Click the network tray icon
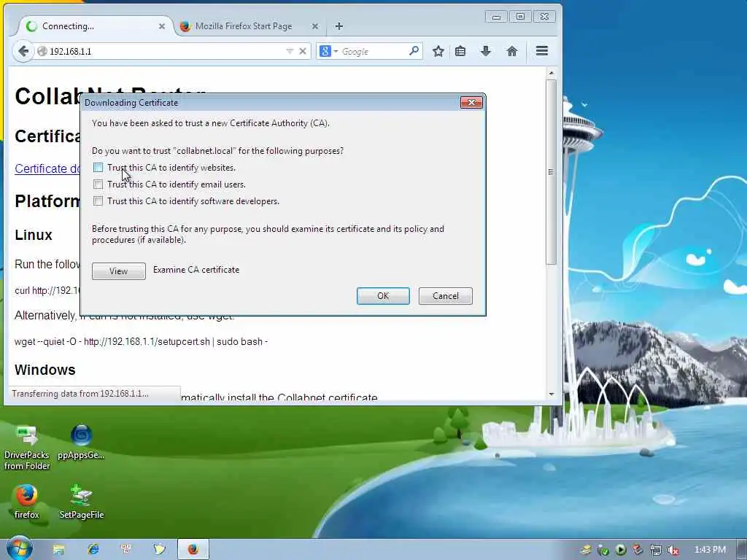 tap(656, 550)
